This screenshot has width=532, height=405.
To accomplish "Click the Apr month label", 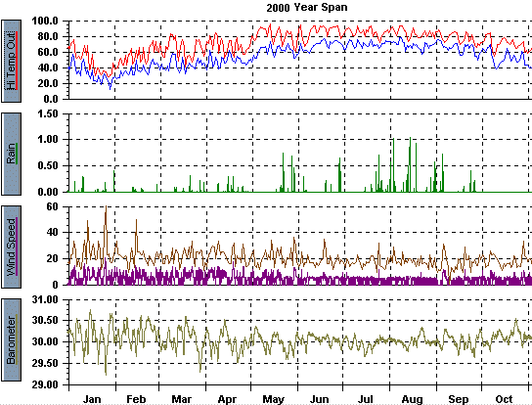I will [x=227, y=399].
